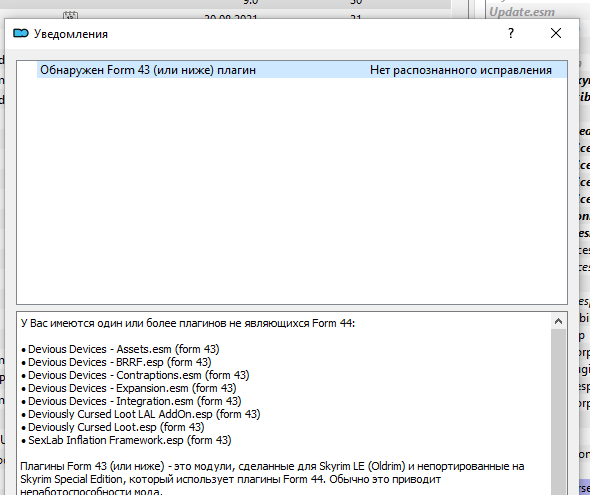Open the help question mark button
Image resolution: width=590 pixels, height=495 pixels.
511,33
